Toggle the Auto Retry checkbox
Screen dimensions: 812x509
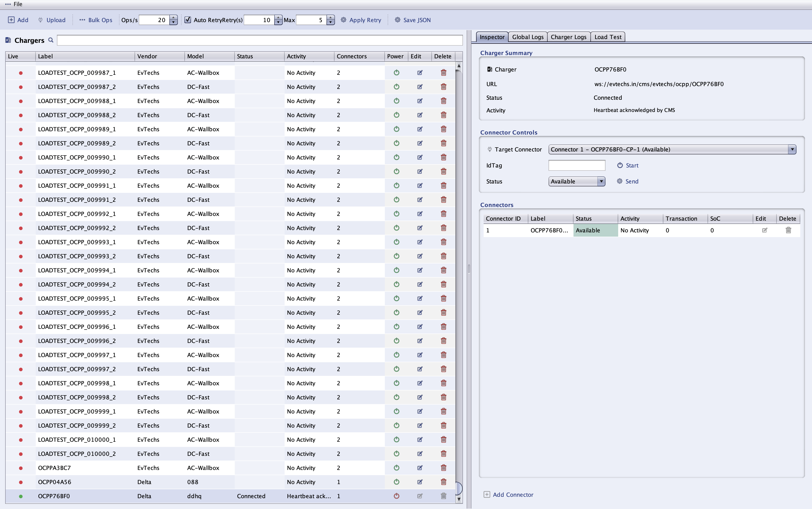pos(188,20)
